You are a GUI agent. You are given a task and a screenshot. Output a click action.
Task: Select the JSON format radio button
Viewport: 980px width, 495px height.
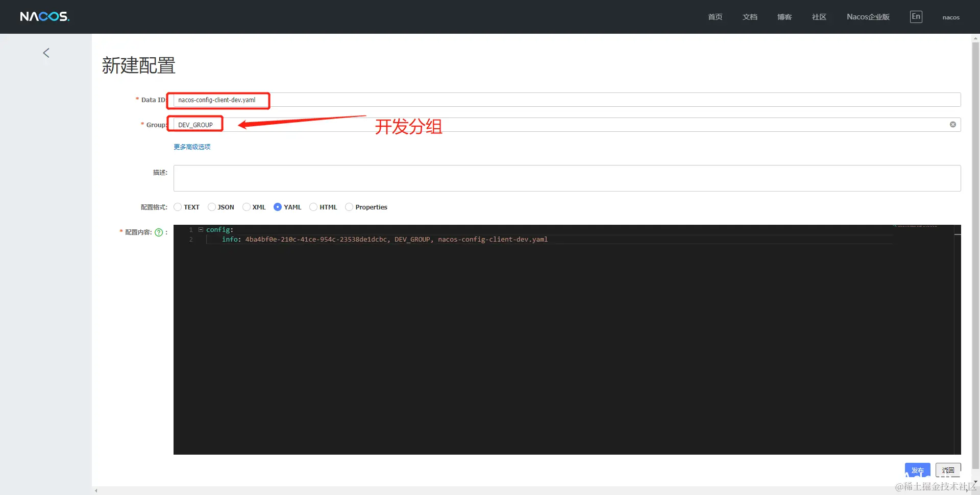click(211, 207)
